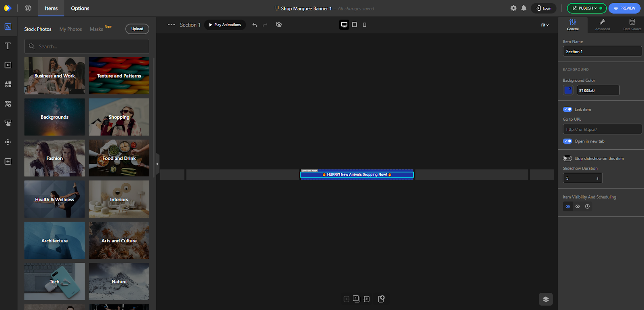Open the Advanced settings tab

pyautogui.click(x=603, y=25)
